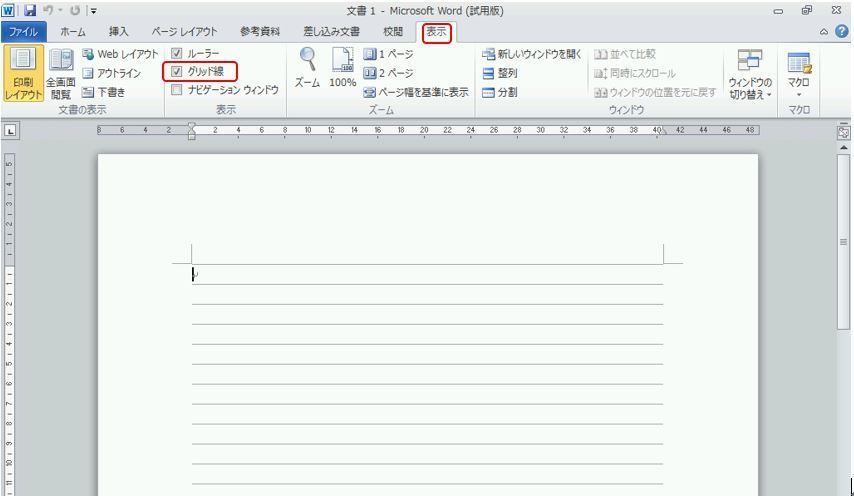Click the right indent marker on ruler
Screen dimensions: 854x496
(663, 131)
